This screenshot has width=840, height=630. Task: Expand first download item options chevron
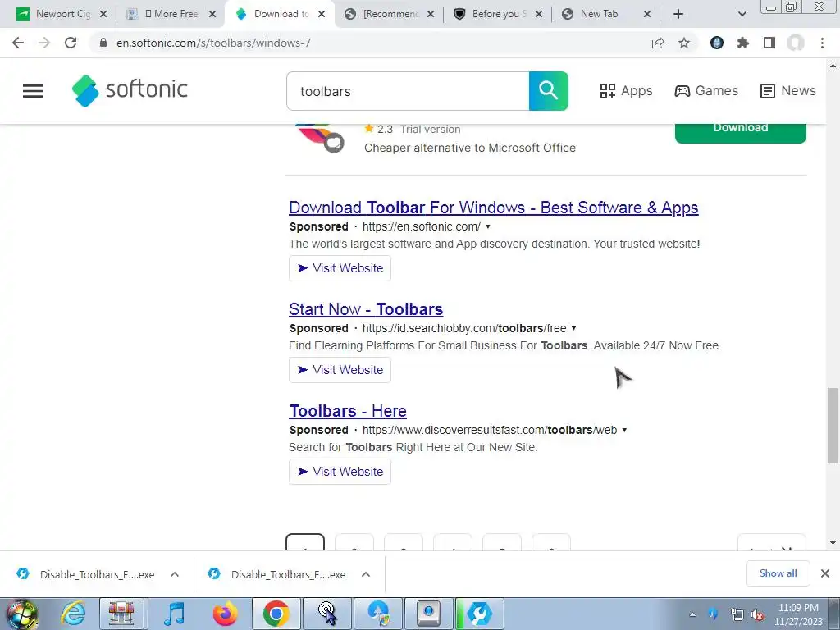pos(175,574)
